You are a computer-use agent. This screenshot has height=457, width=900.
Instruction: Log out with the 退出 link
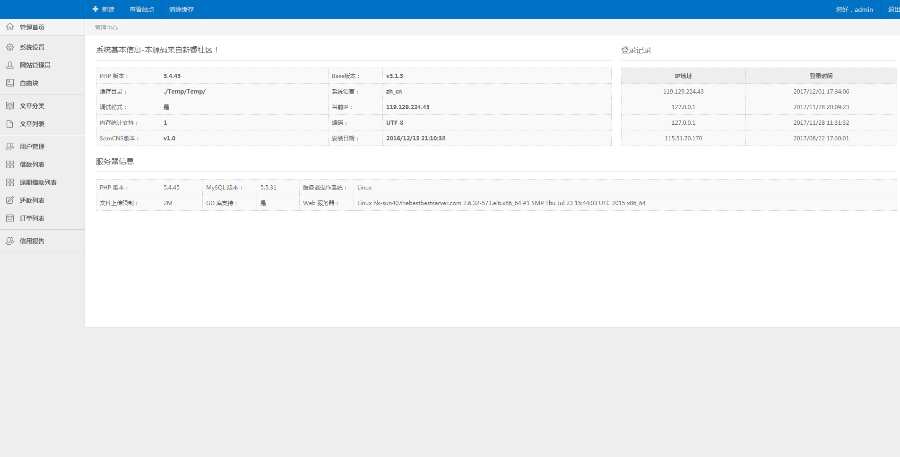tap(893, 9)
